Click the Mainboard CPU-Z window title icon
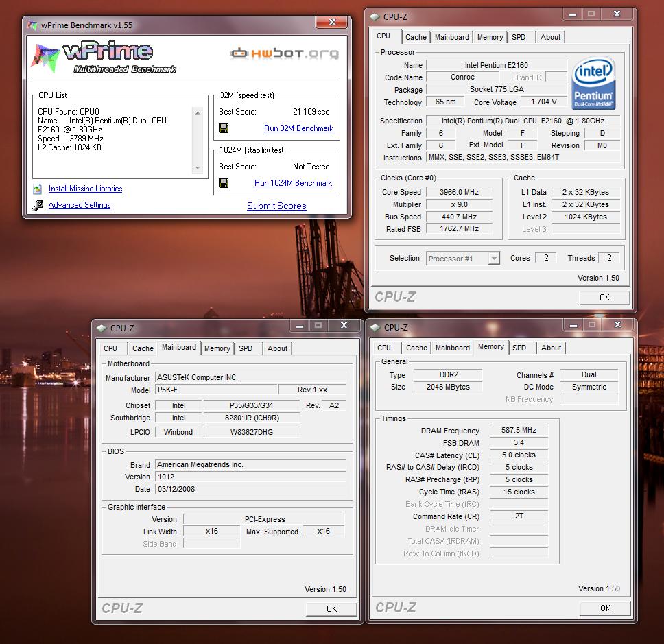 point(102,328)
